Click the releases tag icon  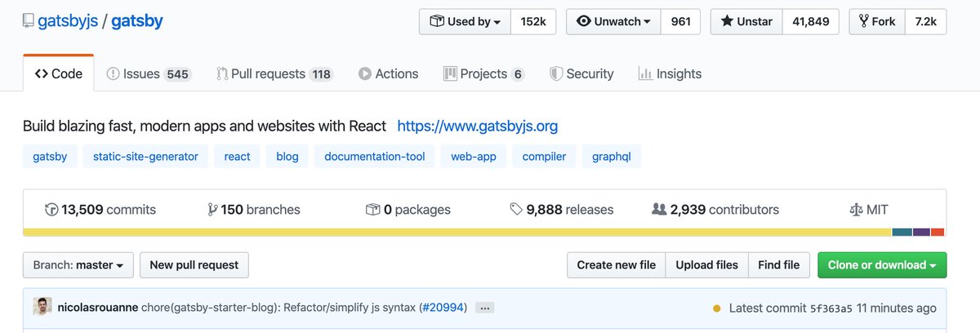pos(516,210)
